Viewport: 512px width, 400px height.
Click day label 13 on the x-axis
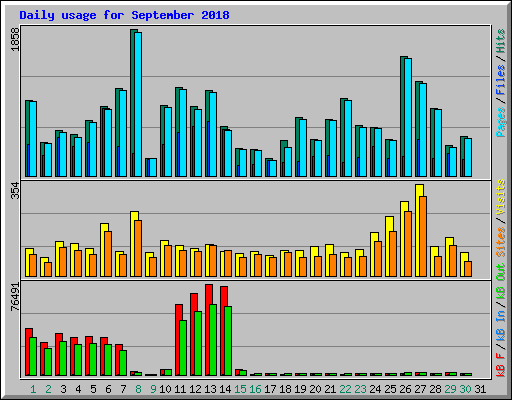[x=210, y=389]
